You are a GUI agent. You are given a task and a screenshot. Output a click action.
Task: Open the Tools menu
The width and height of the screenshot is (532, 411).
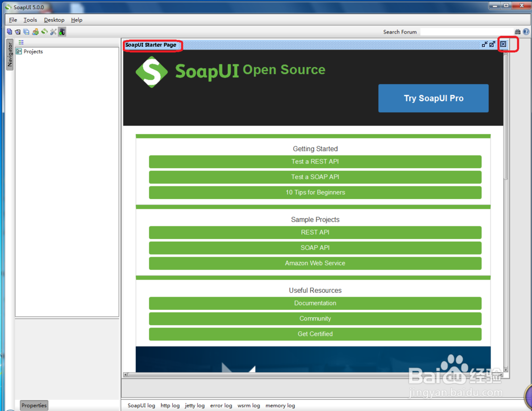coord(30,20)
